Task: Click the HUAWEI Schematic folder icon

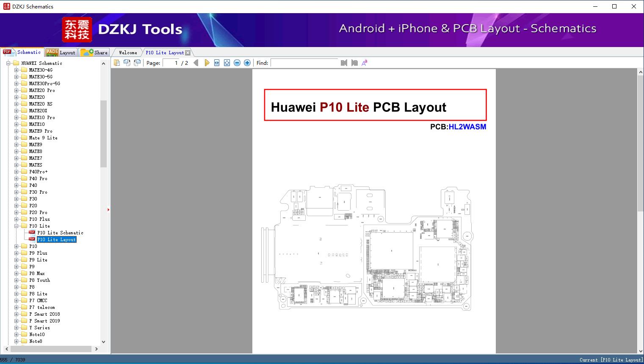Action: coord(16,63)
